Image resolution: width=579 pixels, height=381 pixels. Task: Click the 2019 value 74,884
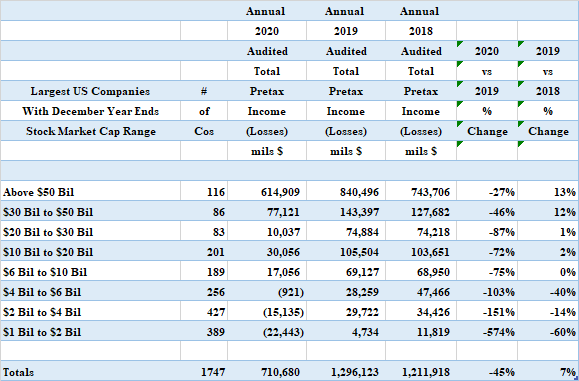[x=362, y=232]
